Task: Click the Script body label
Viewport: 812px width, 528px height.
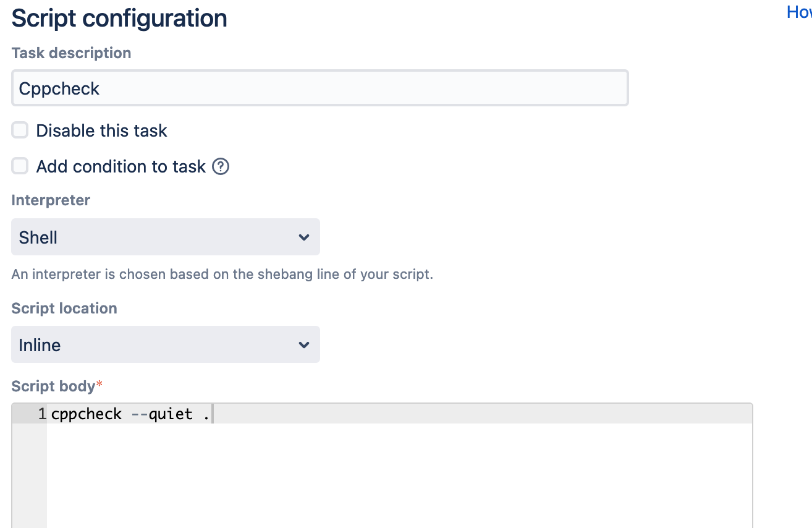Action: click(x=54, y=386)
